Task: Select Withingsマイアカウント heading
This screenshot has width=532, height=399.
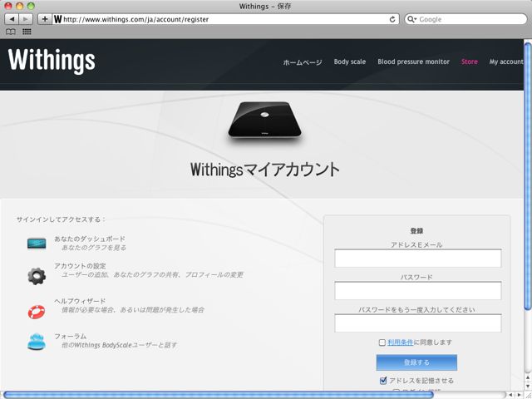Action: tap(265, 170)
